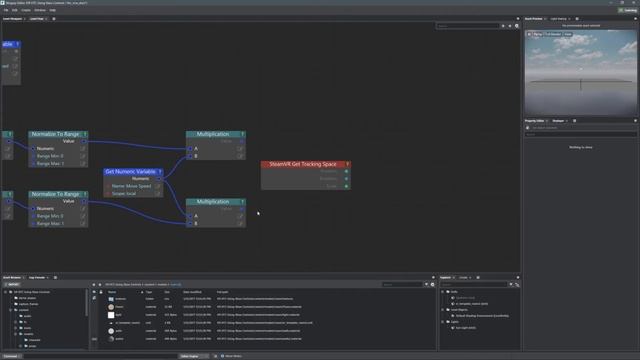Select the Asset Browser tab
This screenshot has width=640, height=360.
coord(12,278)
